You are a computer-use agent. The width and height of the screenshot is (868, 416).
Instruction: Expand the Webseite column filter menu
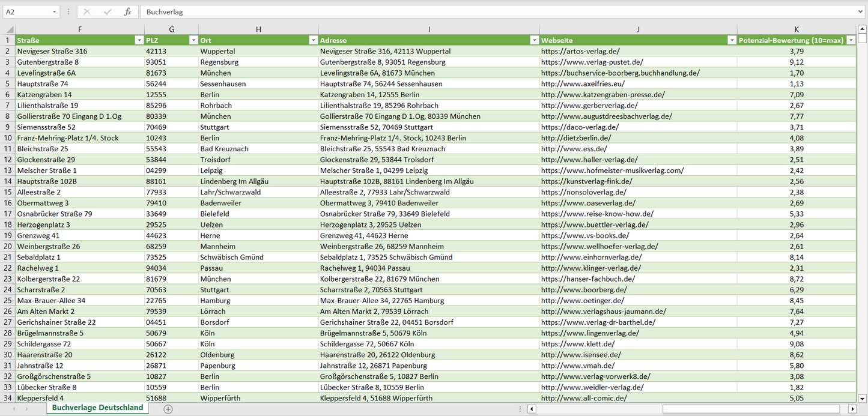731,40
